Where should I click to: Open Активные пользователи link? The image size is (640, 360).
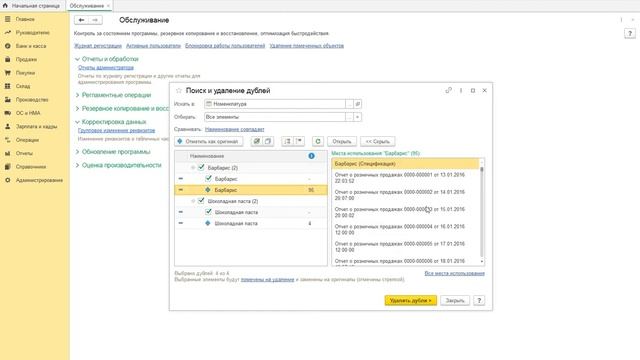[x=153, y=46]
